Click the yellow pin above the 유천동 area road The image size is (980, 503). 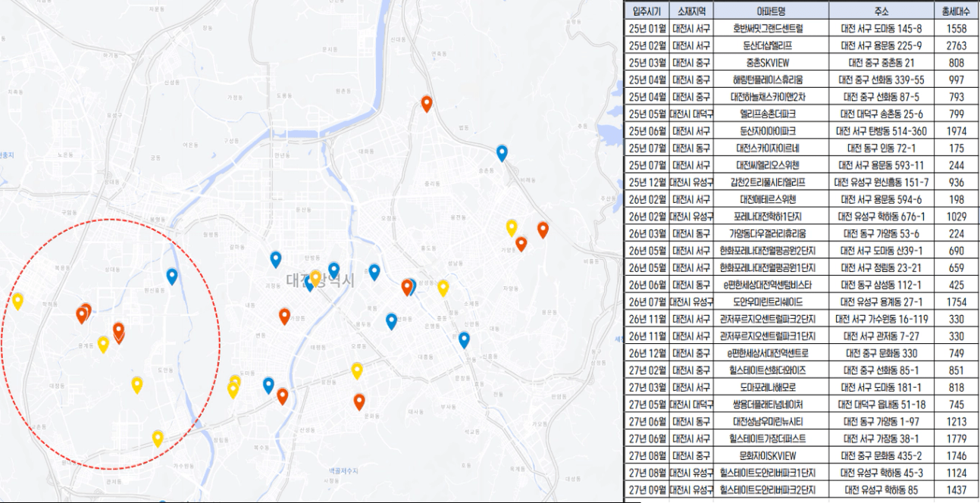(x=357, y=370)
